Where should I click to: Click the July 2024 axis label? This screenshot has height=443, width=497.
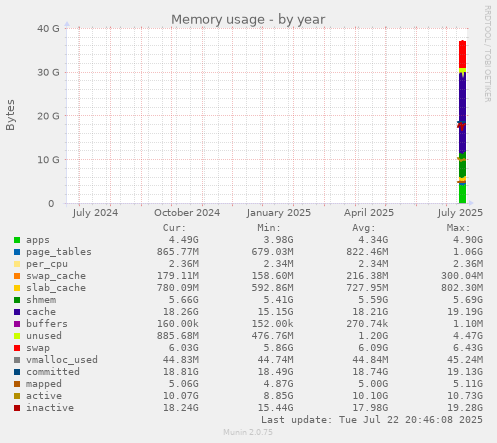click(95, 213)
